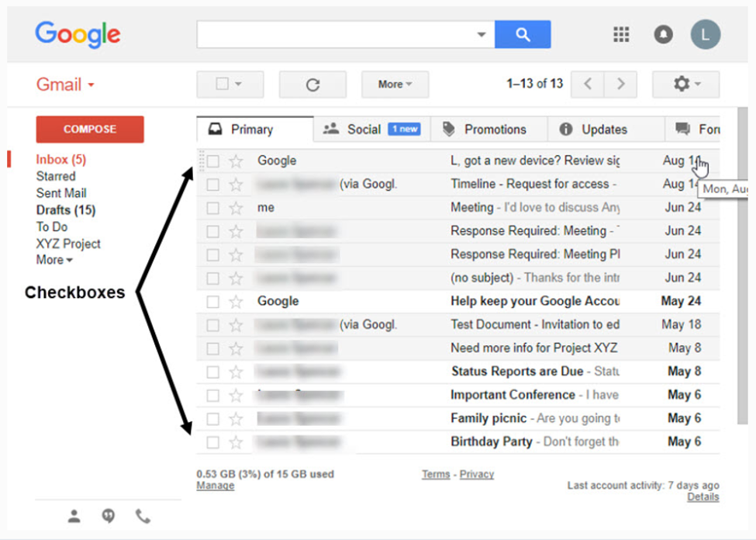
Task: Open the phone call icon at bottom
Action: point(142,516)
